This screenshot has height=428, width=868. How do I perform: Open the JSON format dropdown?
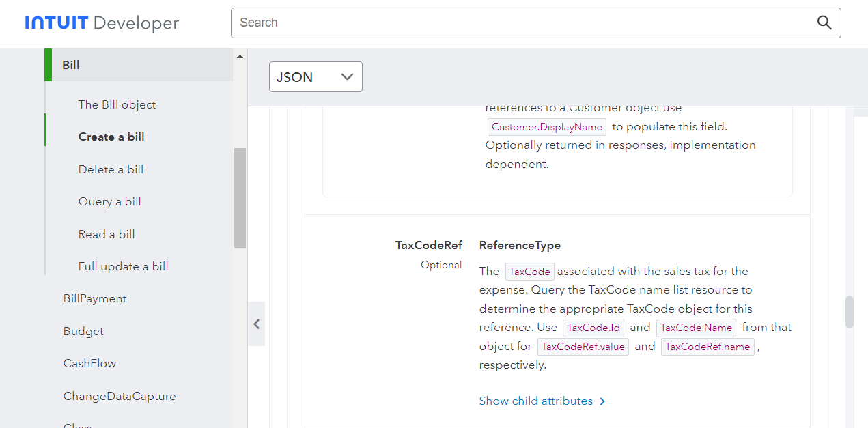point(316,77)
